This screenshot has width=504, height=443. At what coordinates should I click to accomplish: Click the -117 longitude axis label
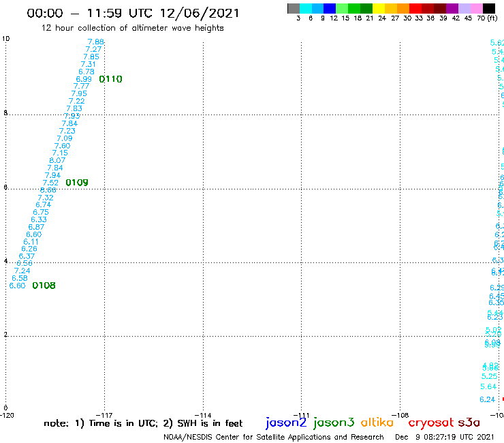pos(104,415)
